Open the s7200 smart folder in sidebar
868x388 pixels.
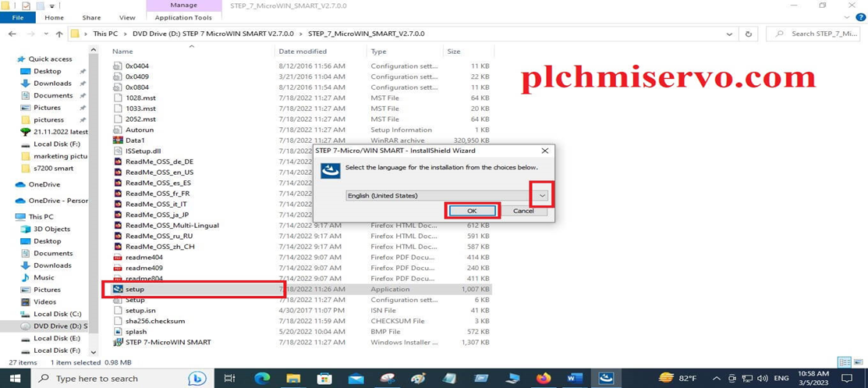53,169
